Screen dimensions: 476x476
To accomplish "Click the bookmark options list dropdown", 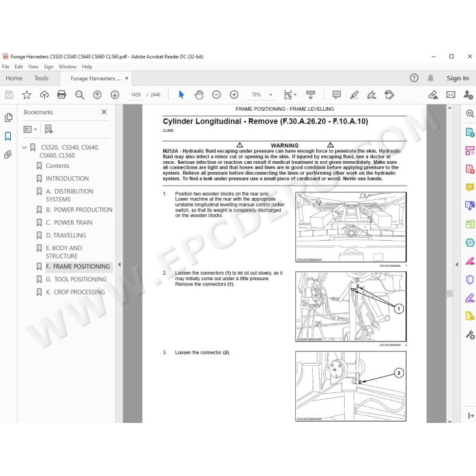I will [x=30, y=130].
